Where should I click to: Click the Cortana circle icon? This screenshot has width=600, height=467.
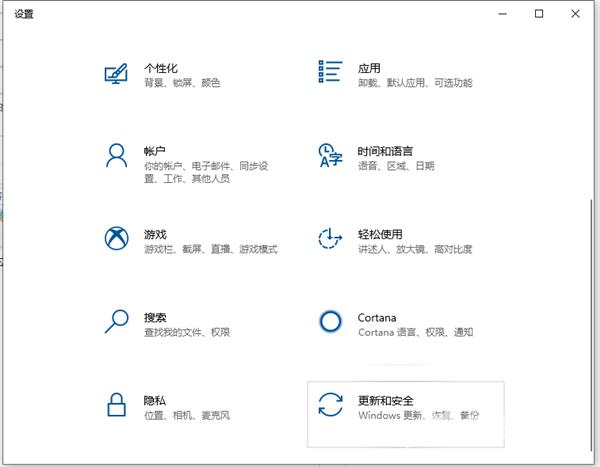point(330,321)
